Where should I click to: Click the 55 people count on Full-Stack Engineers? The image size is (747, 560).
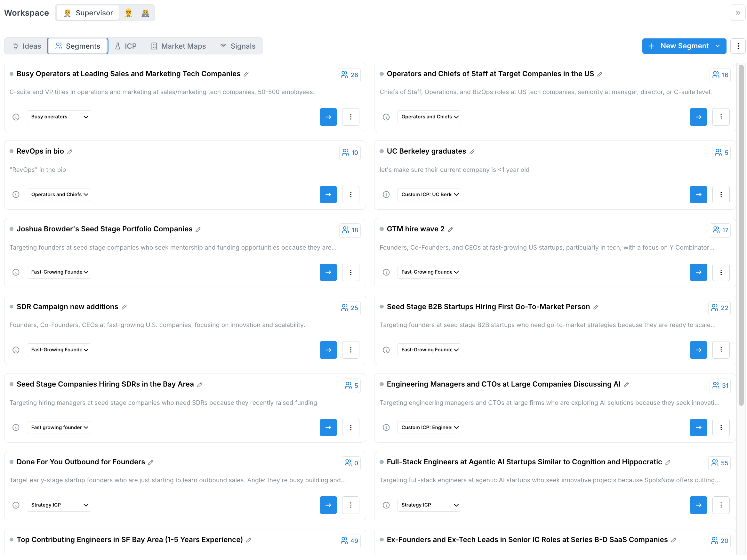click(719, 463)
